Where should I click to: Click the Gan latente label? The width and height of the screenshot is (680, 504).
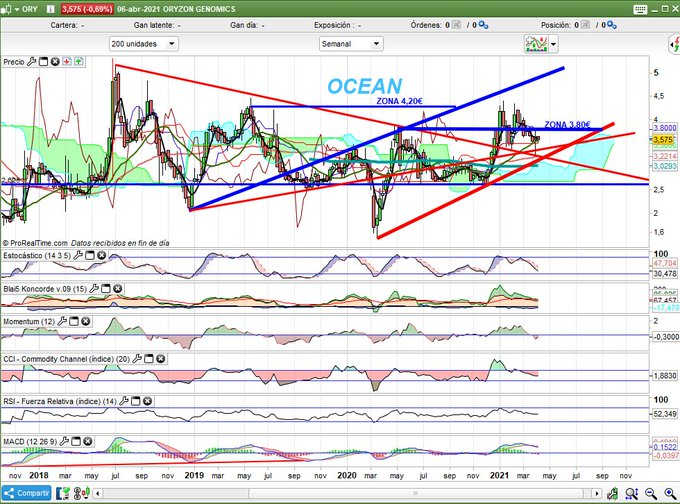pyautogui.click(x=154, y=25)
